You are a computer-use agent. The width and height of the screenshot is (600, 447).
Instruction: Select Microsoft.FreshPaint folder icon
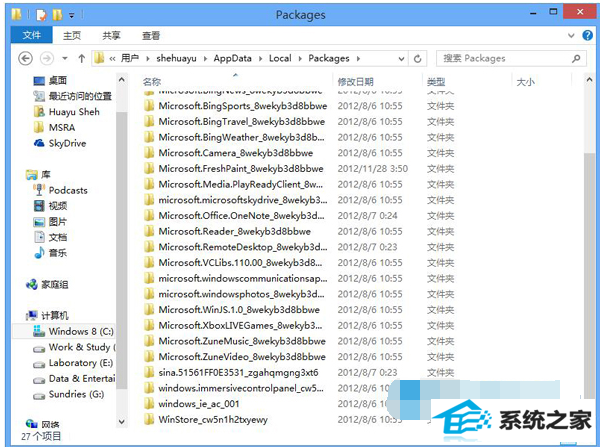pos(149,168)
